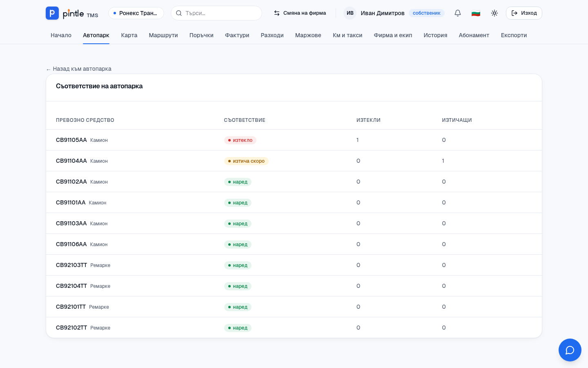Open the Експорти tab
The image size is (588, 368).
[x=514, y=35]
